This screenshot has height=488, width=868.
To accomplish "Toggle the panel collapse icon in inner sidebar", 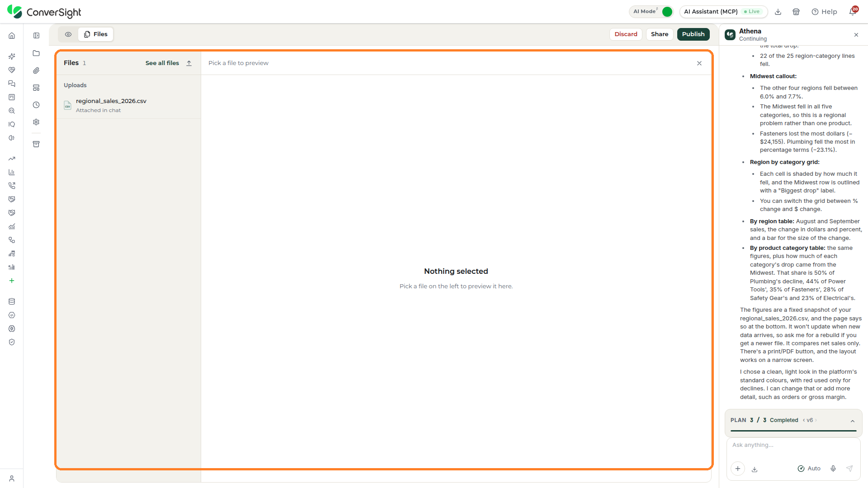I will 36,36.
